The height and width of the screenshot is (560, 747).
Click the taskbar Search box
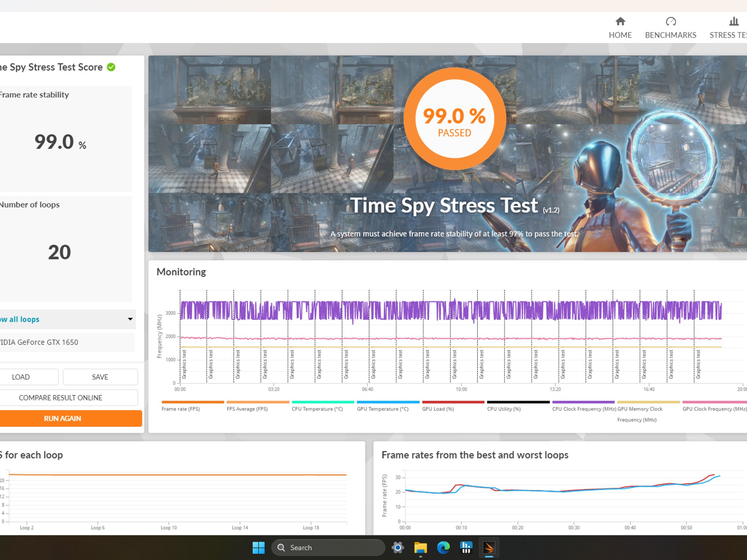(328, 548)
